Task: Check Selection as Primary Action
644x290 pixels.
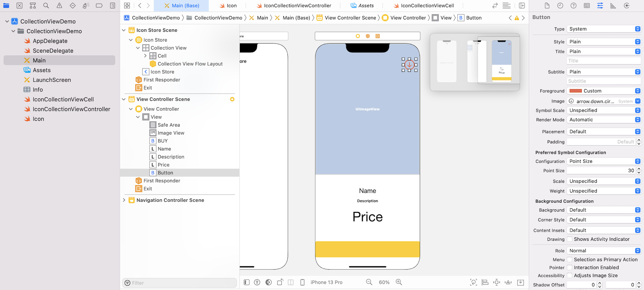Action: pos(570,260)
